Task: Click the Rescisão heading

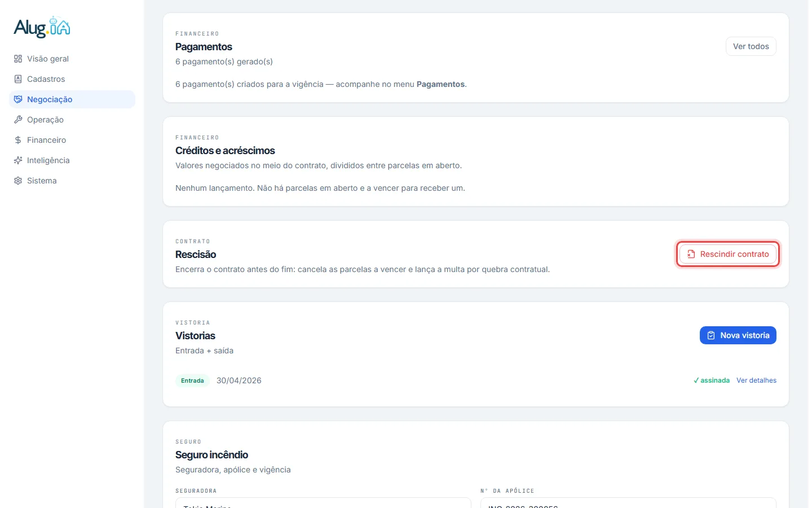Action: tap(196, 255)
